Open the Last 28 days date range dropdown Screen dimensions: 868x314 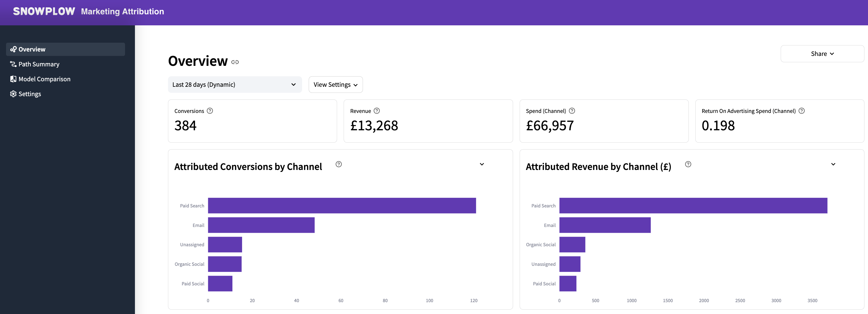click(235, 85)
